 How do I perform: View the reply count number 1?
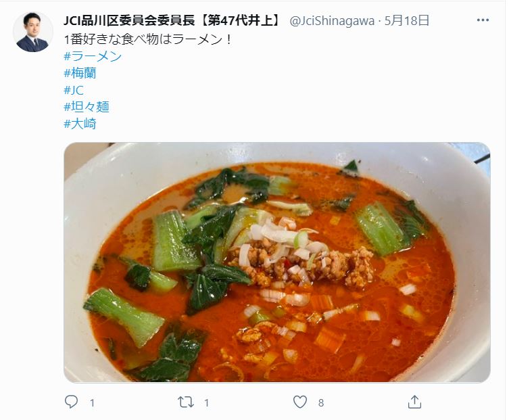click(92, 403)
